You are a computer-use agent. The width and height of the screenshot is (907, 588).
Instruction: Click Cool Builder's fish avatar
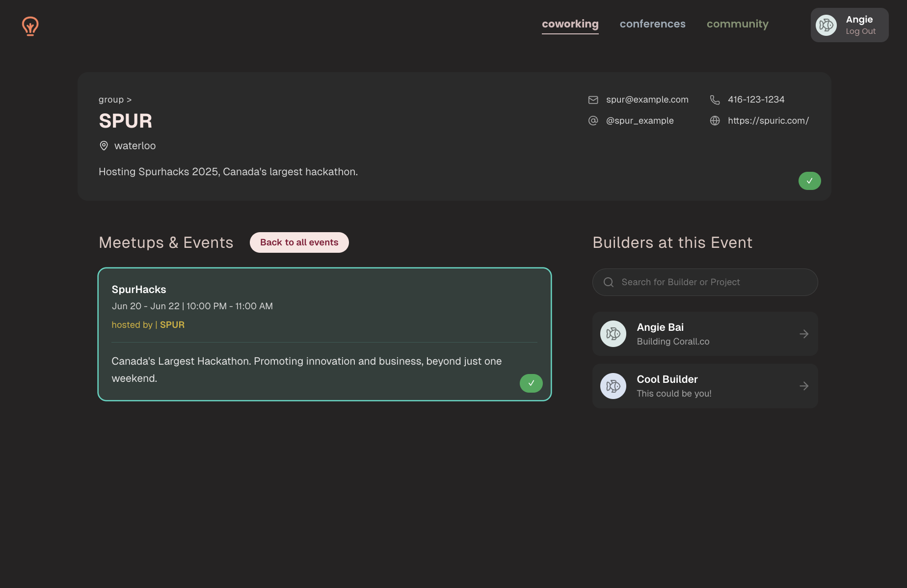pos(613,386)
